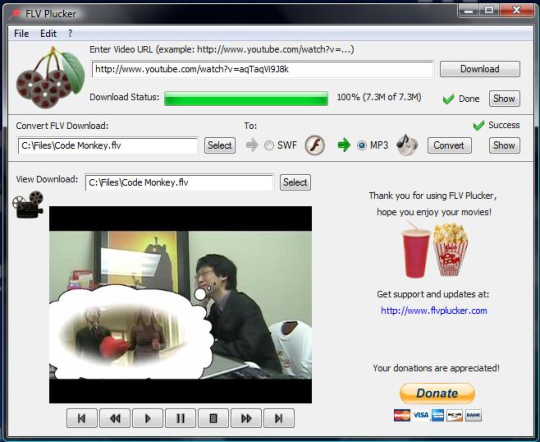Click the download progress bar
Viewport: 540px width, 442px height.
pyautogui.click(x=246, y=99)
